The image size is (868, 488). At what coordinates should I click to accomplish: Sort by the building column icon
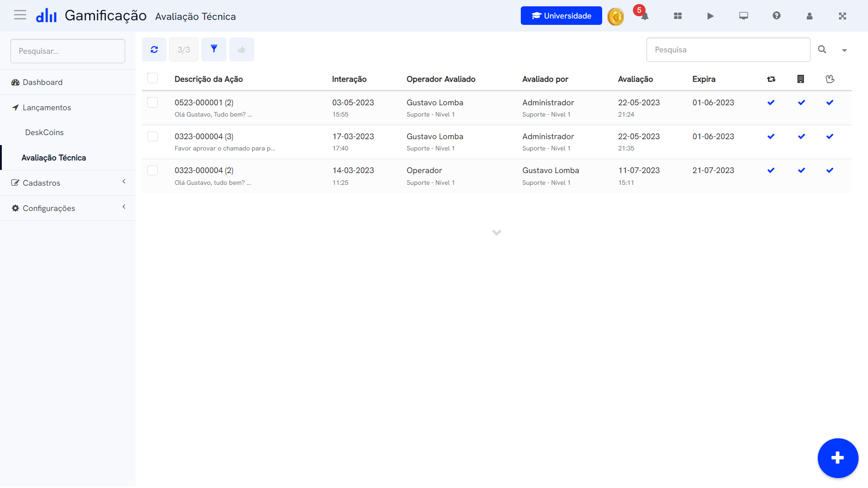[801, 79]
